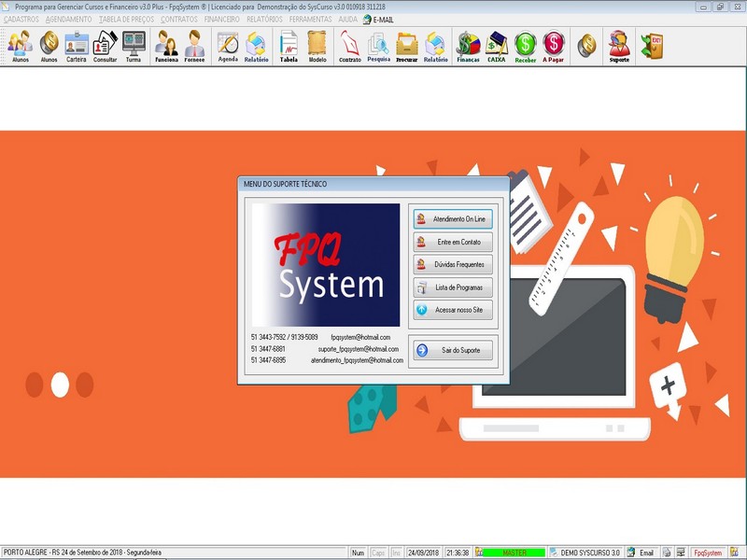Open the Fornece supplier icon

[194, 46]
